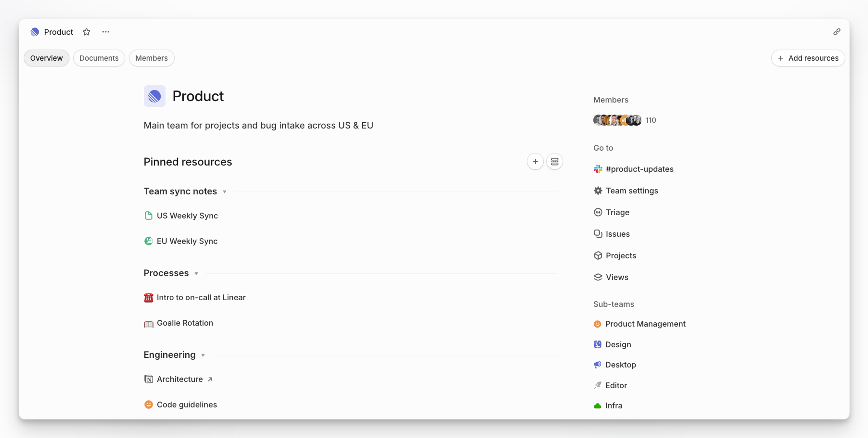
Task: Open the Product Management sub-team
Action: (645, 324)
